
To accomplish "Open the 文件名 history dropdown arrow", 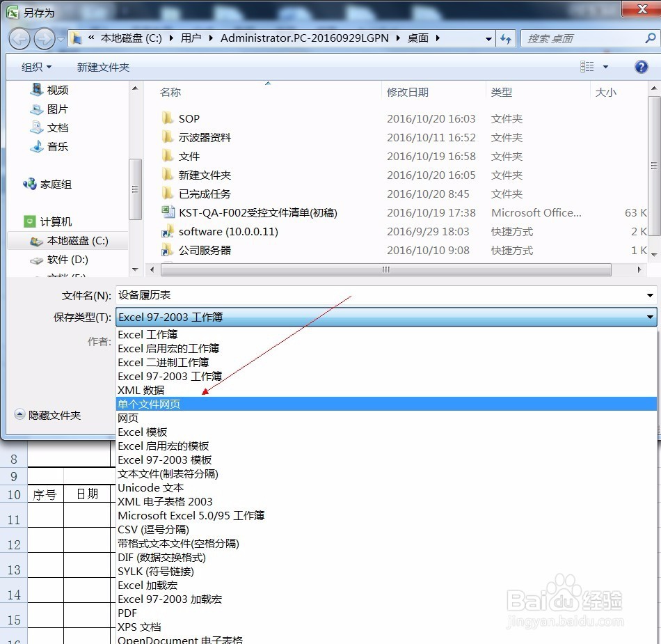I will coord(650,295).
